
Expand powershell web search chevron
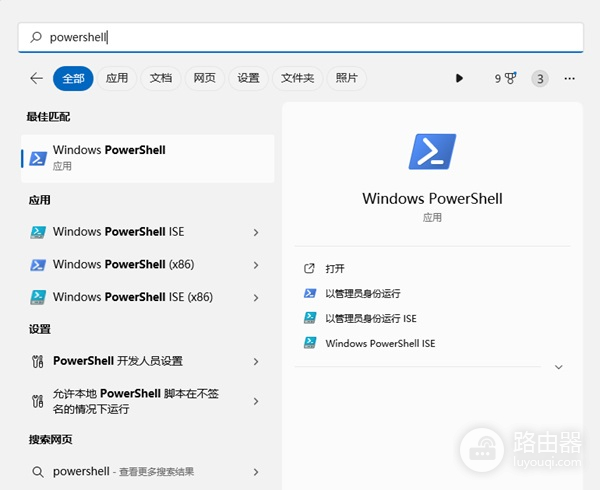point(256,472)
